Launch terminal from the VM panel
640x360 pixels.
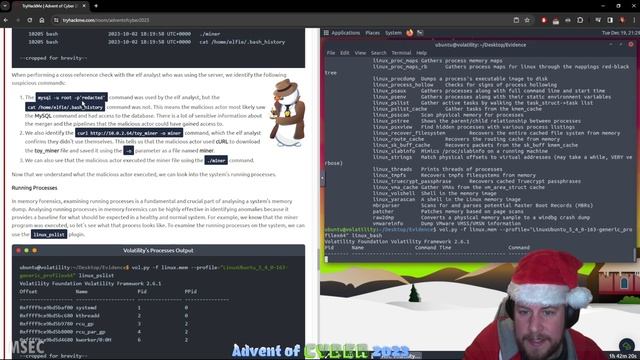click(x=420, y=33)
